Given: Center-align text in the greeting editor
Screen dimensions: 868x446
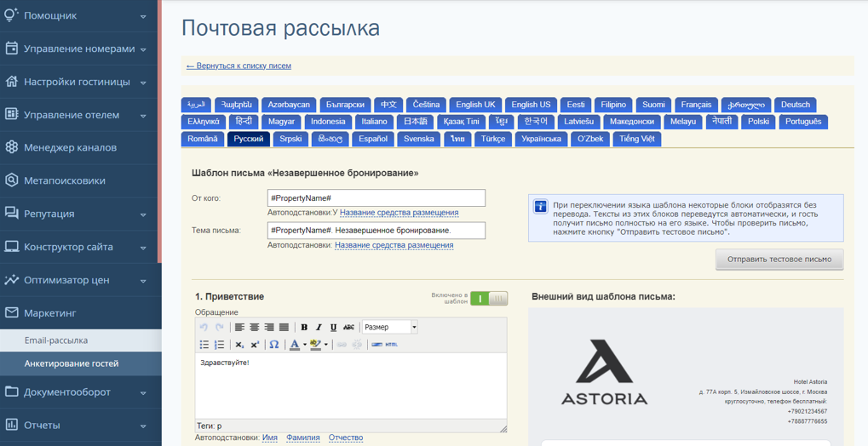Looking at the screenshot, I should (x=254, y=327).
